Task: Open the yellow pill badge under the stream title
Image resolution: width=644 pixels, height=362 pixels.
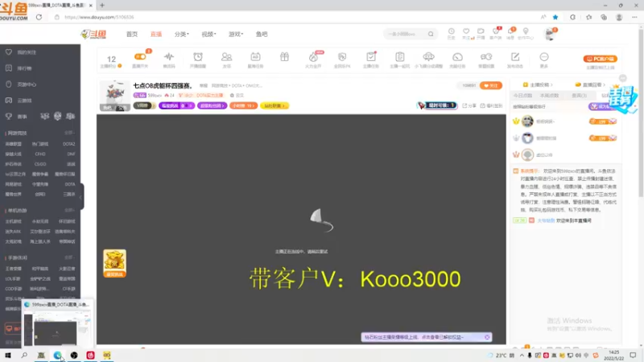Action: (275, 105)
